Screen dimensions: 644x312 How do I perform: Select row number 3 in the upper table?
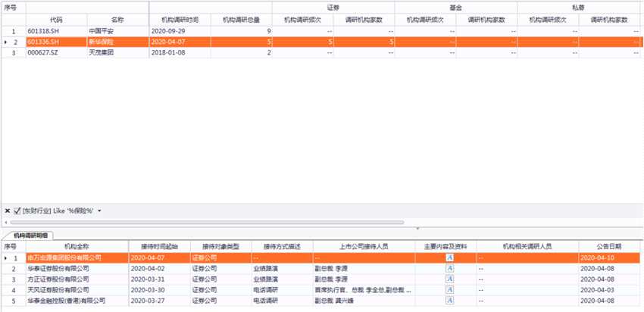pos(14,52)
